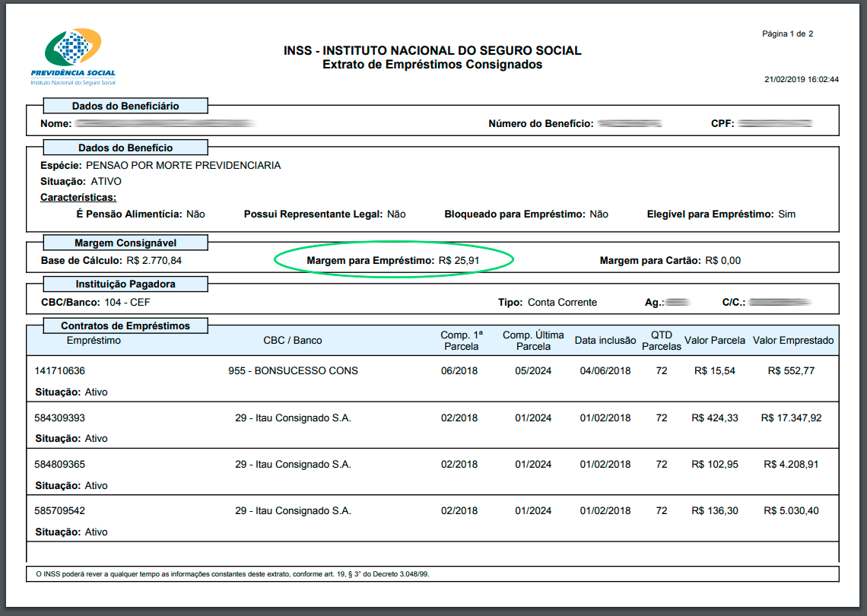Select the Dados do Benefício section header

point(125,148)
